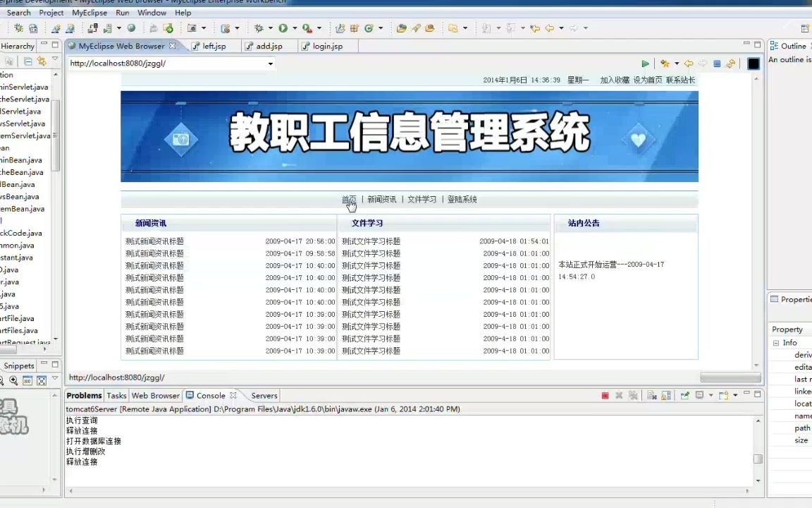Click the Run icon in the main toolbar
The width and height of the screenshot is (812, 508).
tap(282, 28)
